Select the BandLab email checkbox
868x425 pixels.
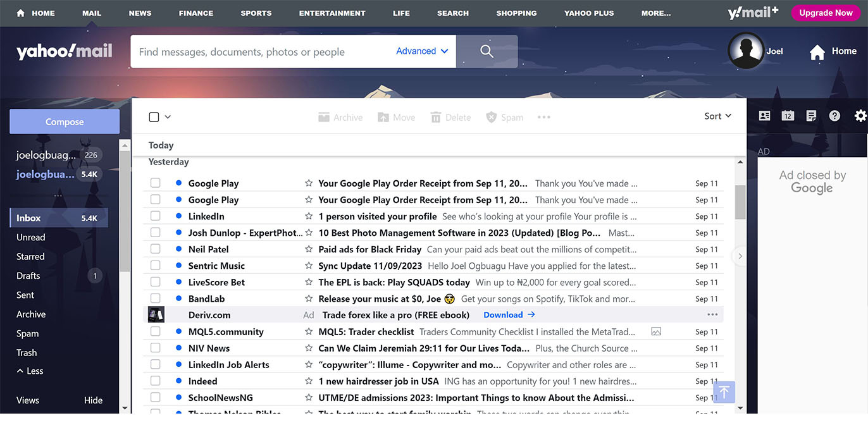tap(156, 299)
